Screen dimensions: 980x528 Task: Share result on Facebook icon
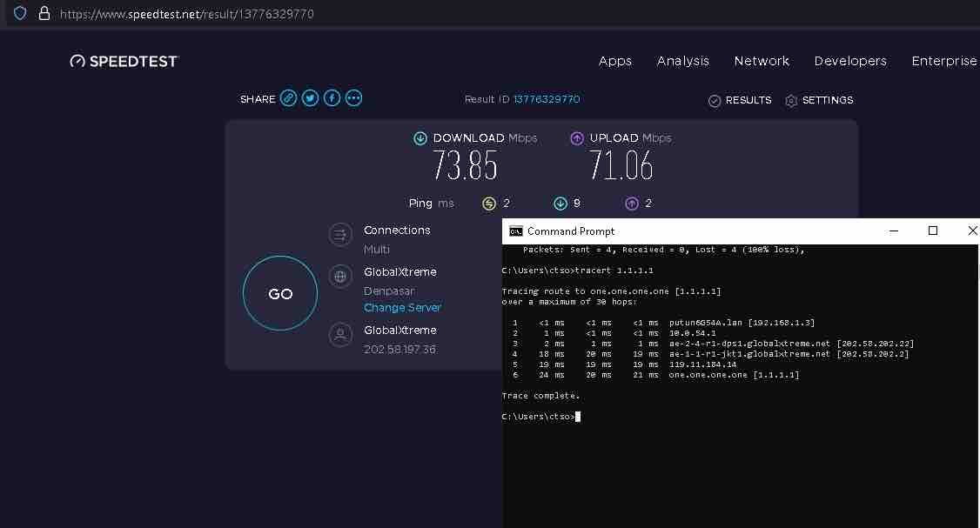332,98
